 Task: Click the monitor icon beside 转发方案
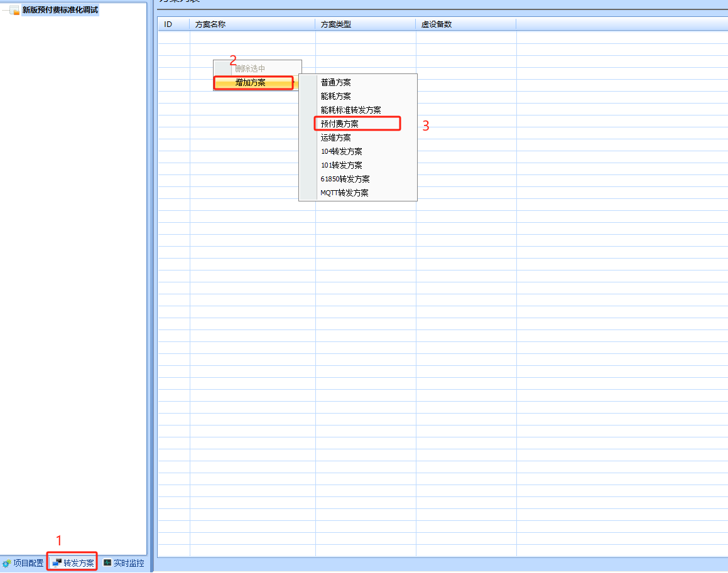coord(57,563)
